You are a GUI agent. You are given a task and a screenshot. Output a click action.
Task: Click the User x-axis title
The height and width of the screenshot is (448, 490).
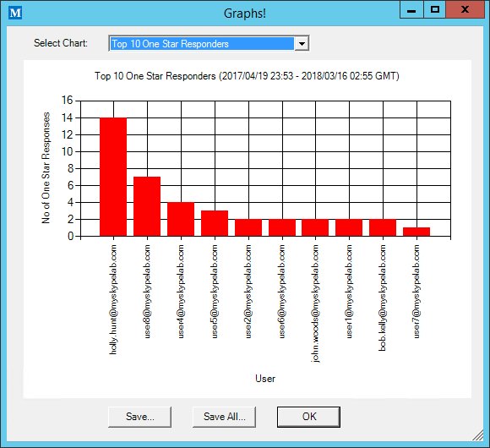click(265, 379)
